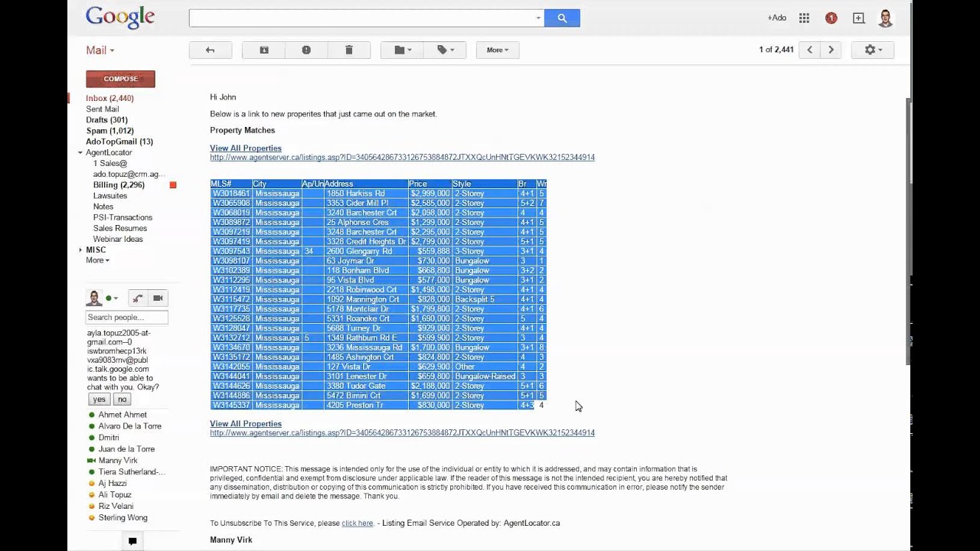The height and width of the screenshot is (551, 980).
Task: Click the Google search input field
Action: click(361, 18)
